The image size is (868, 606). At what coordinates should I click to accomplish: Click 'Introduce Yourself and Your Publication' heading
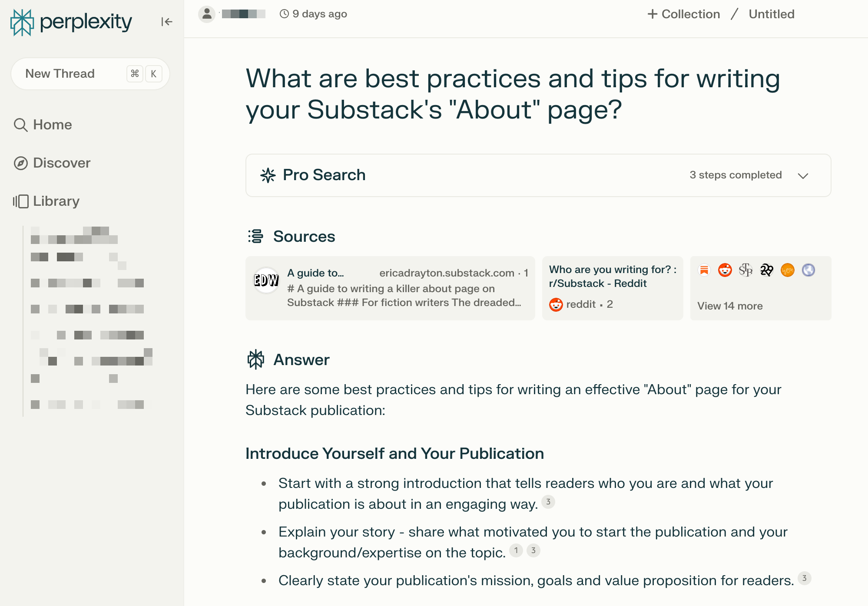(394, 454)
